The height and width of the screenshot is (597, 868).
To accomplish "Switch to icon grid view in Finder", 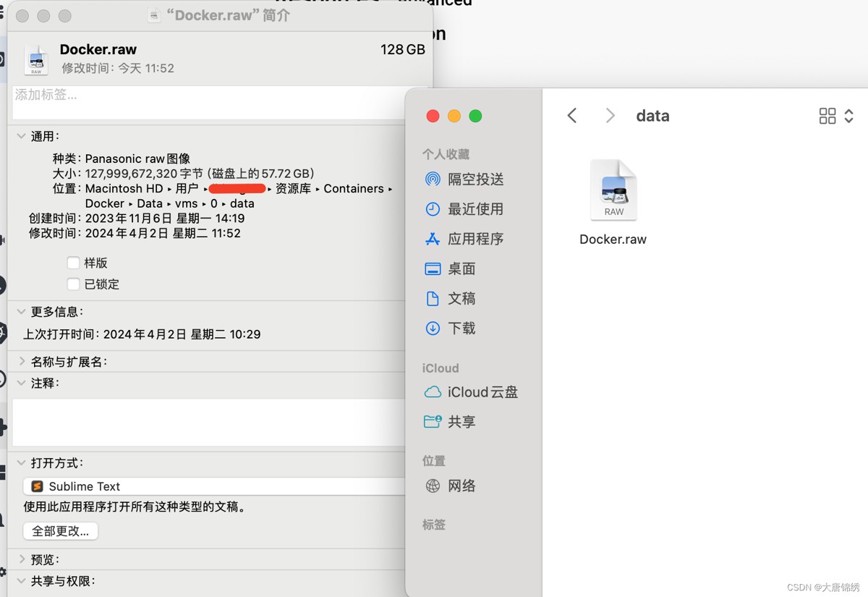I will (x=827, y=116).
